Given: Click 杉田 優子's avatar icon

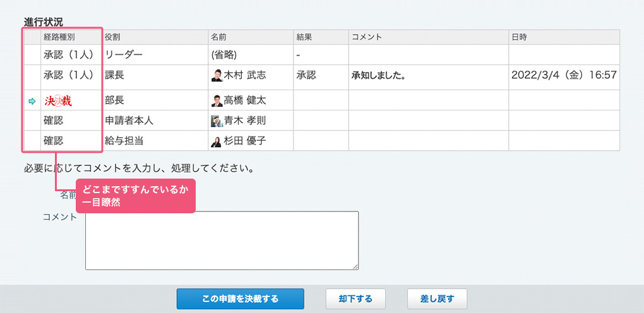Looking at the screenshot, I should 217,141.
